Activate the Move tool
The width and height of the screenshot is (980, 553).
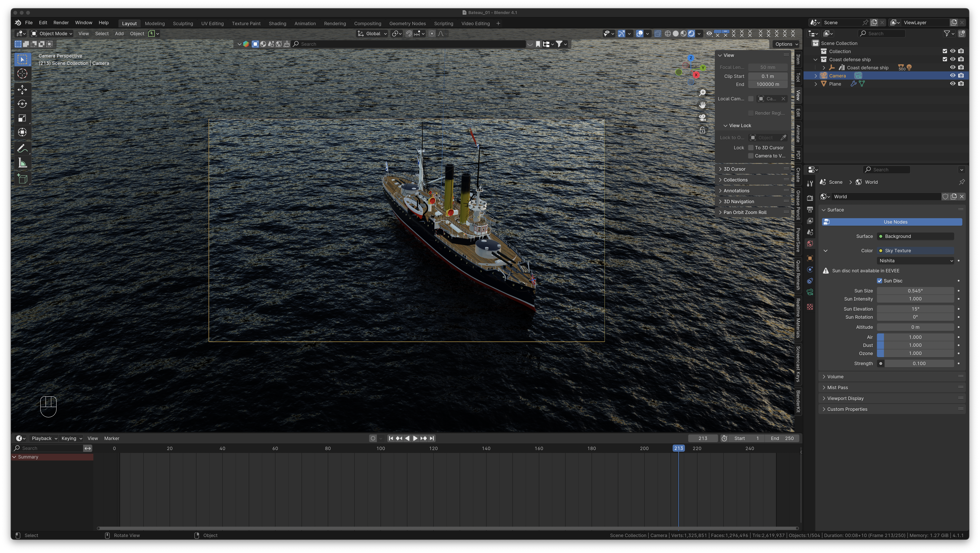22,90
